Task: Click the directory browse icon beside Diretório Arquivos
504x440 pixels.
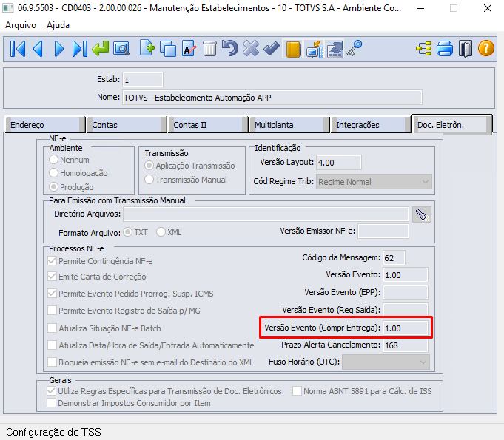Action: [421, 214]
